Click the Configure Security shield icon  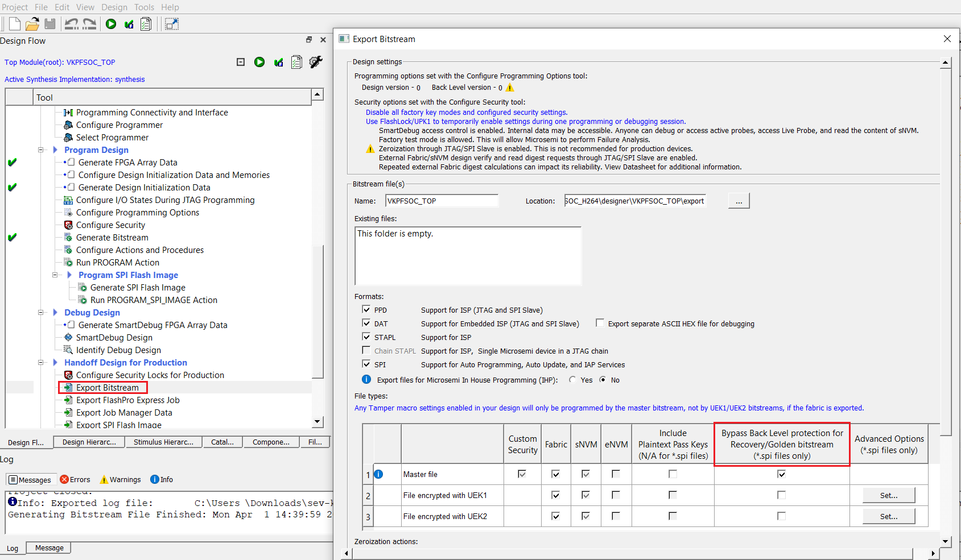(68, 225)
